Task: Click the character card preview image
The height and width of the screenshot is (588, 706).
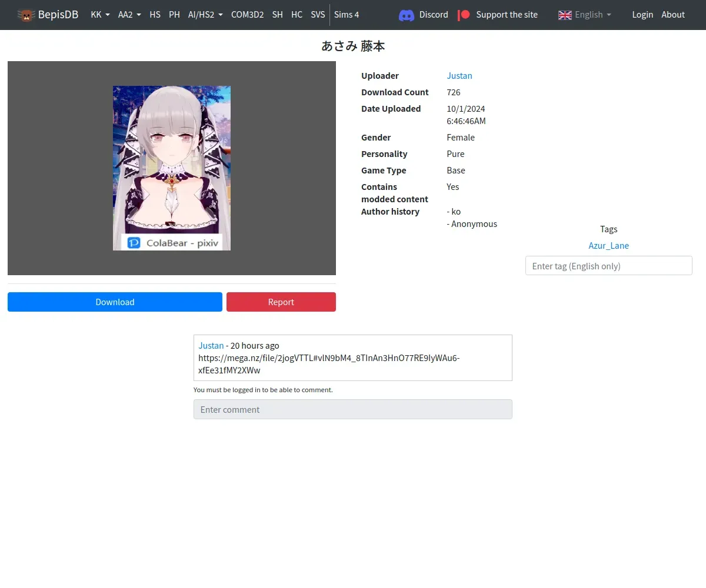Action: [172, 168]
